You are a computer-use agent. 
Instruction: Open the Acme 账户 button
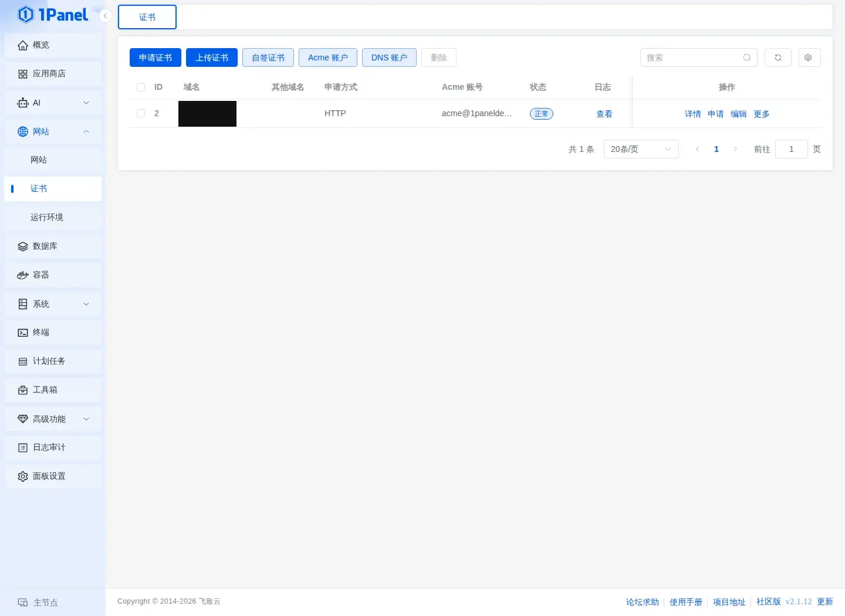tap(328, 57)
